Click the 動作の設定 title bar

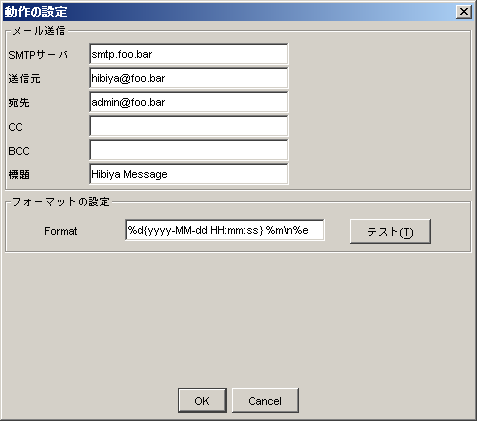[228, 12]
